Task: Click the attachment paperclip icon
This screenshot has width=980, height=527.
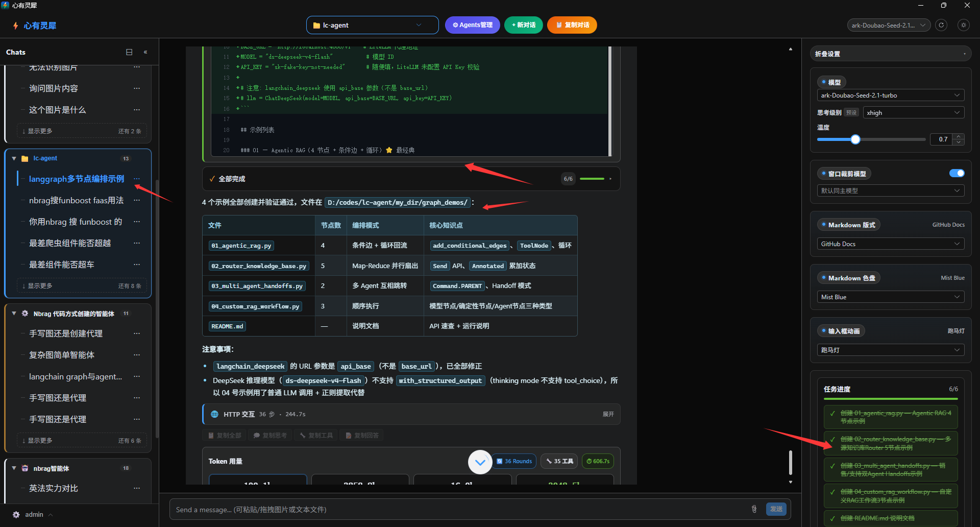Action: click(754, 509)
